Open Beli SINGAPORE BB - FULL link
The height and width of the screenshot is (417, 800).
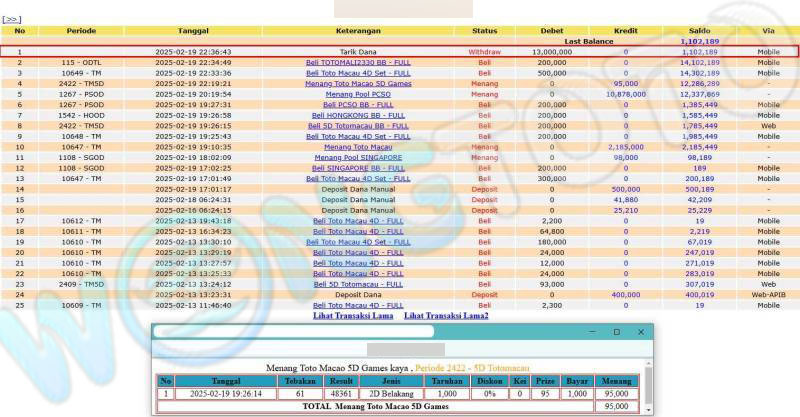357,167
